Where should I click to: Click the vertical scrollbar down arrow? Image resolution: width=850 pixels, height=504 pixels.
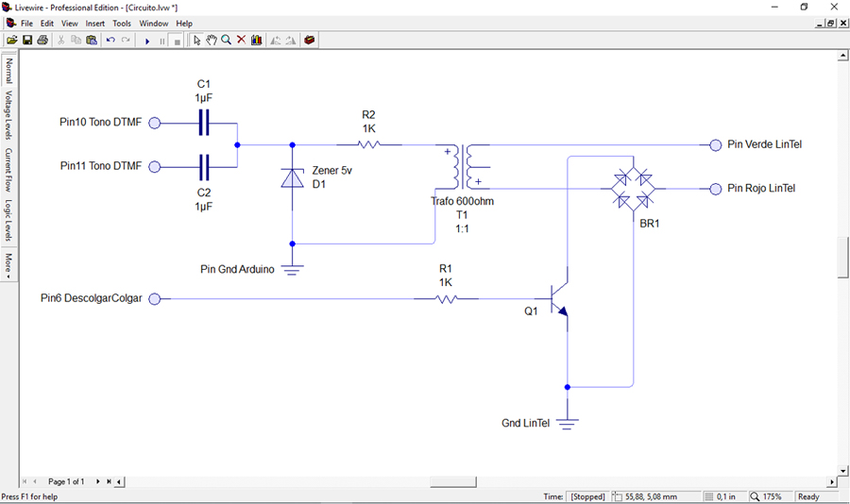[x=843, y=470]
